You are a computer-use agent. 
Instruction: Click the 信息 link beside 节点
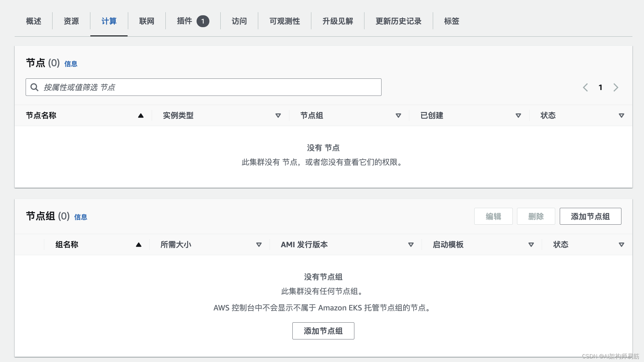pos(71,64)
